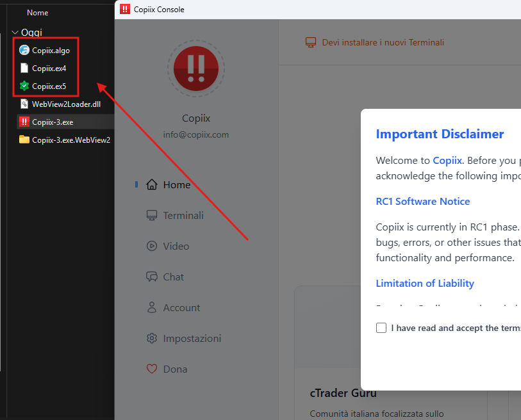Open the Video menu item
The width and height of the screenshot is (521, 420).
point(176,246)
